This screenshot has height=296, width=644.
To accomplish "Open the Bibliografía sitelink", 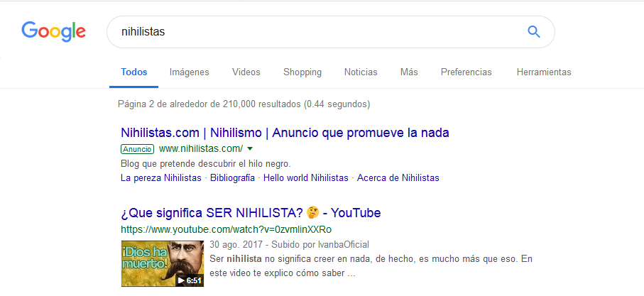I will pos(232,178).
